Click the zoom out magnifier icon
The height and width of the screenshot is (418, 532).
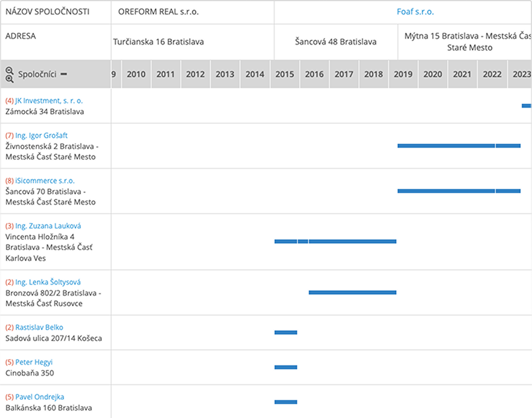(x=9, y=70)
